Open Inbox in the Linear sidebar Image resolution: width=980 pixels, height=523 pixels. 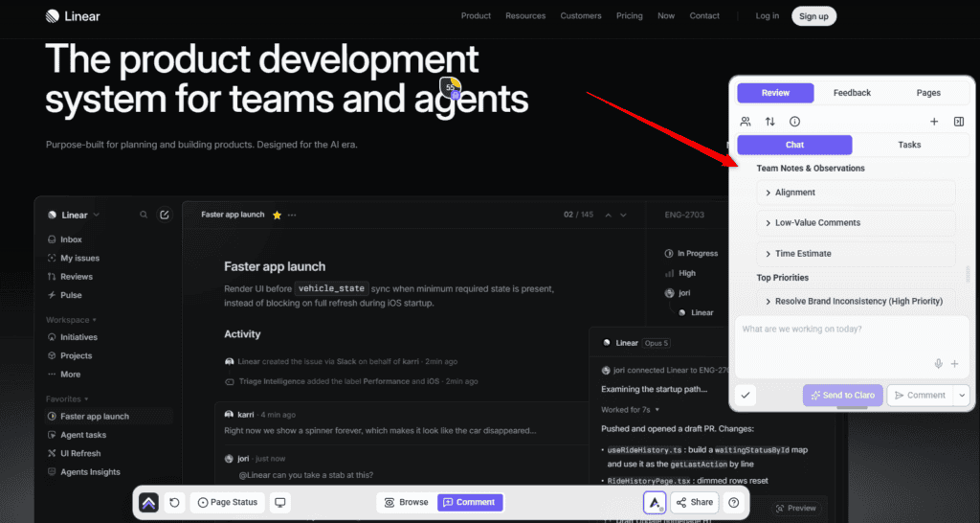65,239
